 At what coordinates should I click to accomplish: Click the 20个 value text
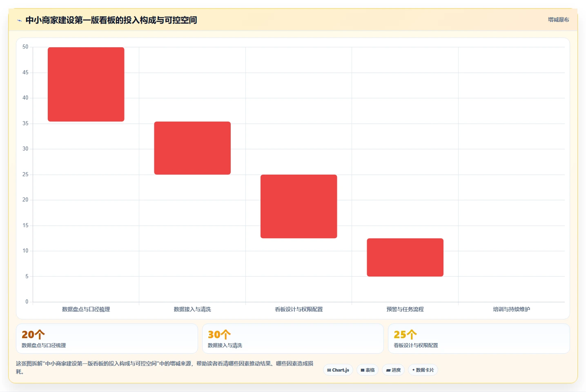tap(33, 334)
